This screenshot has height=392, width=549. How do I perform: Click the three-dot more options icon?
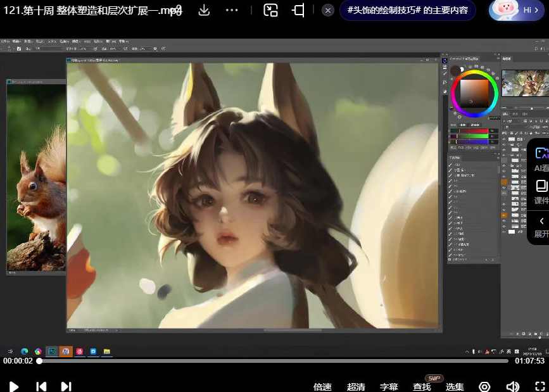232,10
